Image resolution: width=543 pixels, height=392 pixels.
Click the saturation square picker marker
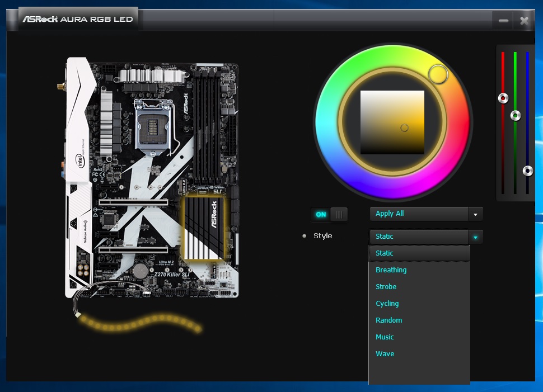404,128
